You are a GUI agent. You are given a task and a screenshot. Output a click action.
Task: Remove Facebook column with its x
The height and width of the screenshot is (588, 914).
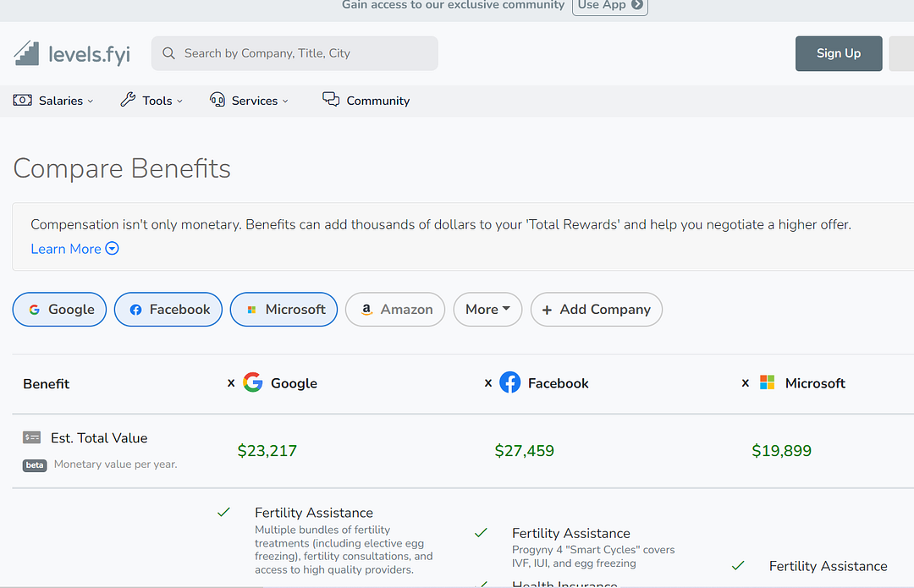(x=488, y=383)
